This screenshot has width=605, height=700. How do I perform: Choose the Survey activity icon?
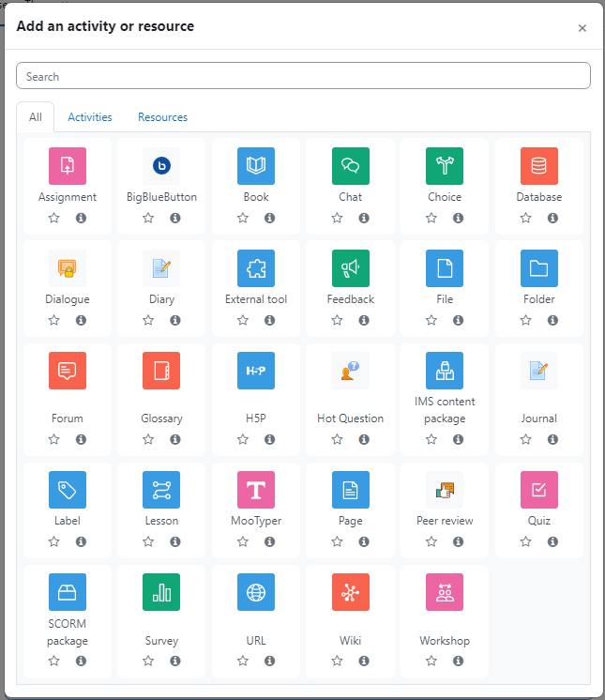[161, 591]
